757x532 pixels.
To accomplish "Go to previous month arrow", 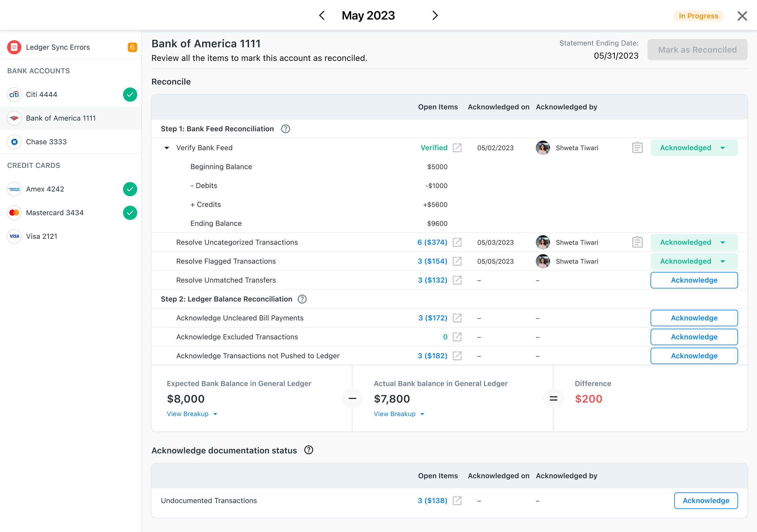I will pyautogui.click(x=322, y=15).
